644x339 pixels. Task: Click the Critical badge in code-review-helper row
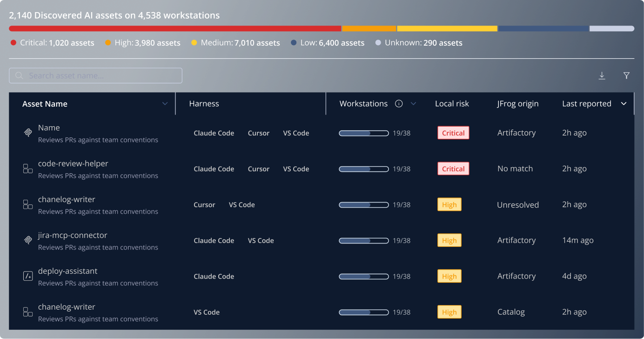(x=453, y=169)
